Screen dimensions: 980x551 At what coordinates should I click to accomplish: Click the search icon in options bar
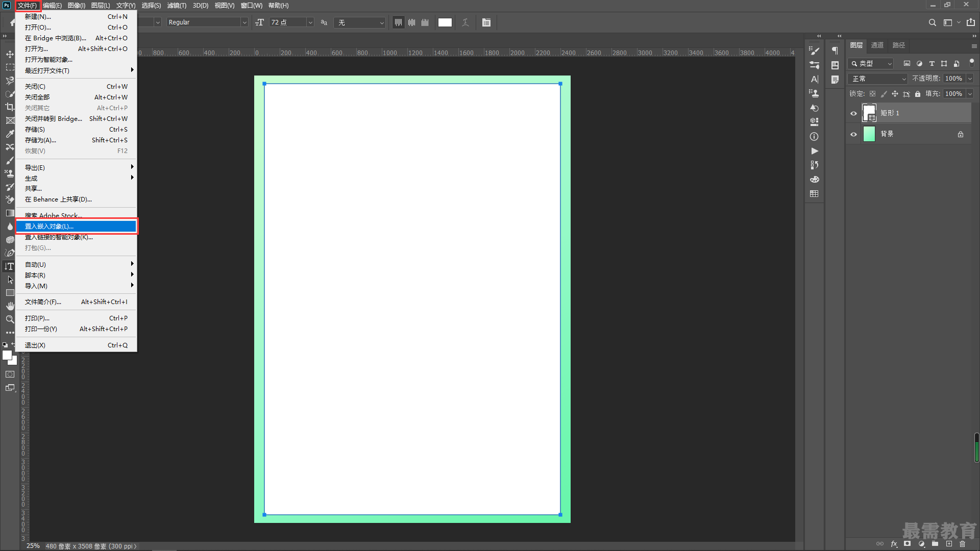932,22
